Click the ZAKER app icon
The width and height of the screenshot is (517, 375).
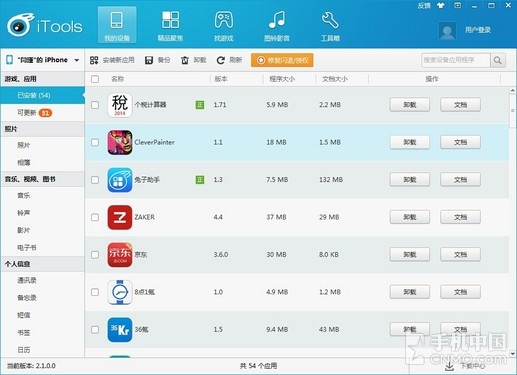click(120, 217)
